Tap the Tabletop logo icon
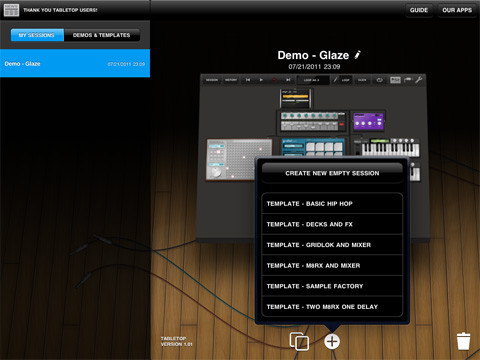This screenshot has height=360, width=480. (x=11, y=10)
